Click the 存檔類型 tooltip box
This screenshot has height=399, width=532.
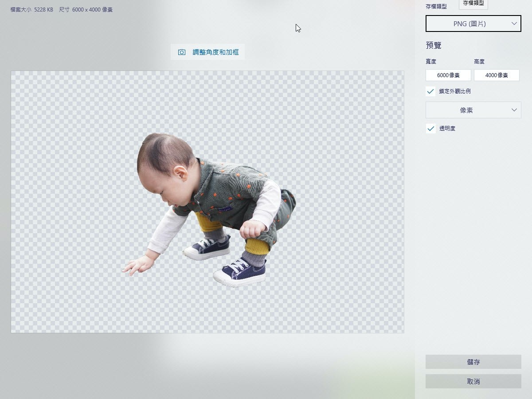point(473,4)
